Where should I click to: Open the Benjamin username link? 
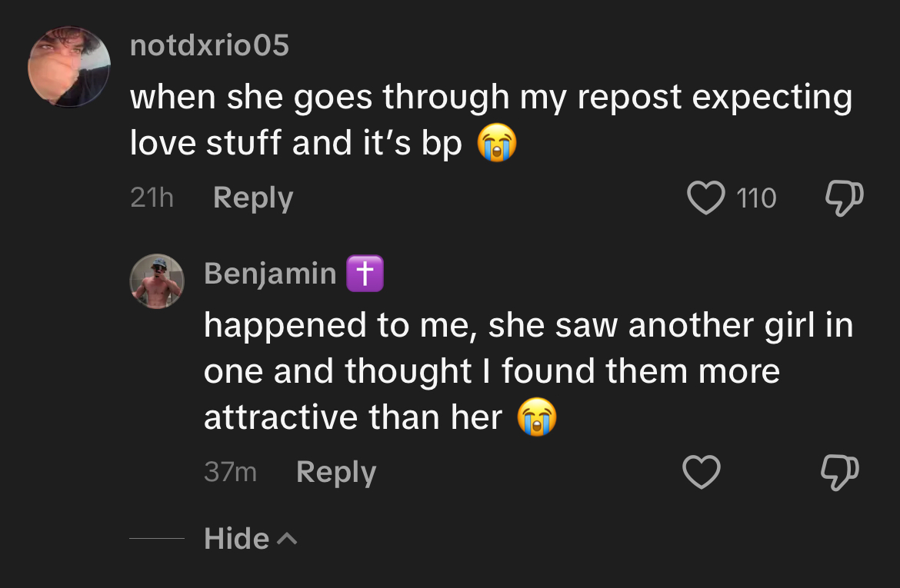[270, 273]
